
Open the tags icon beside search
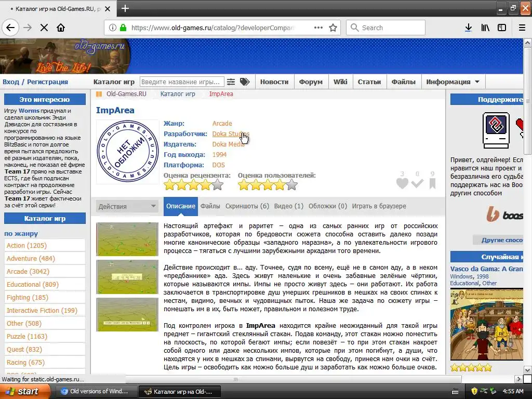point(245,82)
